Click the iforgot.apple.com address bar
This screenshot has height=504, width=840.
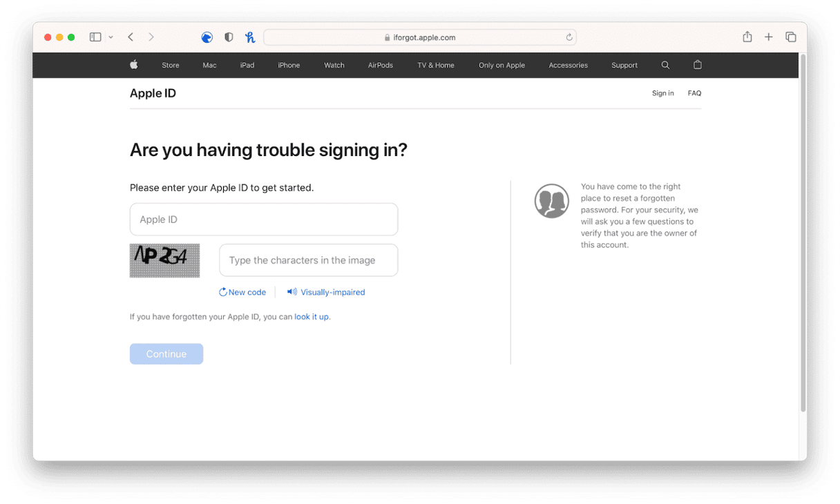pyautogui.click(x=420, y=37)
